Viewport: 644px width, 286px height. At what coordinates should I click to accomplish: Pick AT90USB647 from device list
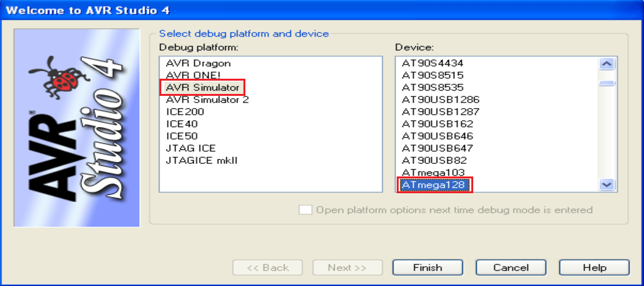[437, 148]
